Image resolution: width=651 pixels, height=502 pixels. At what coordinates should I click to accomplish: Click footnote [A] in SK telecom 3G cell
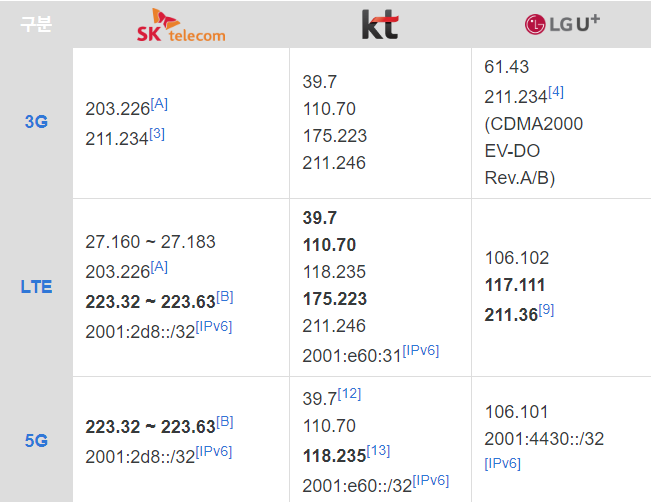(159, 104)
